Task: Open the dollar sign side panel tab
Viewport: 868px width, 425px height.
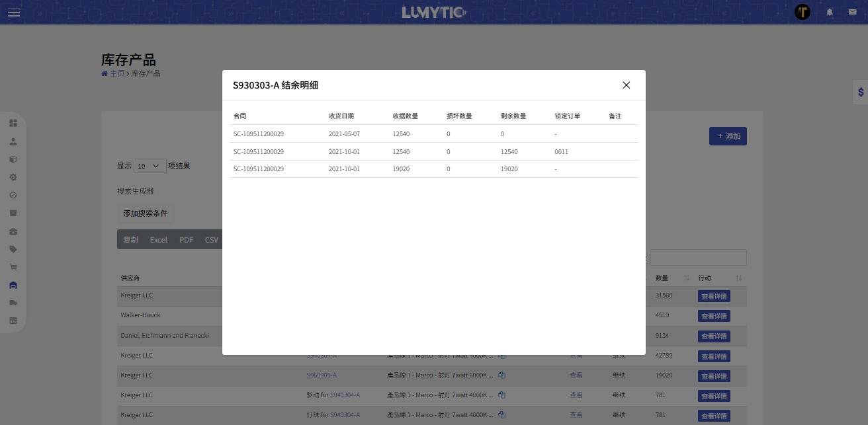Action: (860, 93)
